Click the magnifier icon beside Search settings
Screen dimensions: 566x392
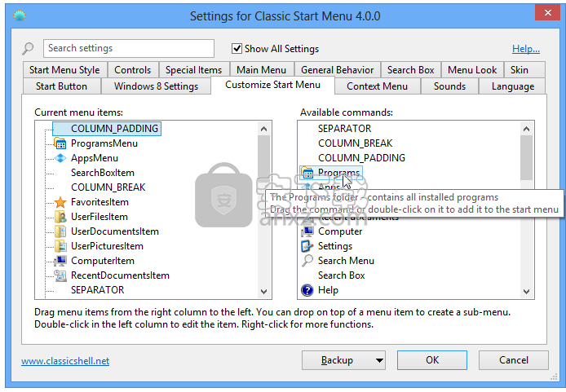click(28, 48)
